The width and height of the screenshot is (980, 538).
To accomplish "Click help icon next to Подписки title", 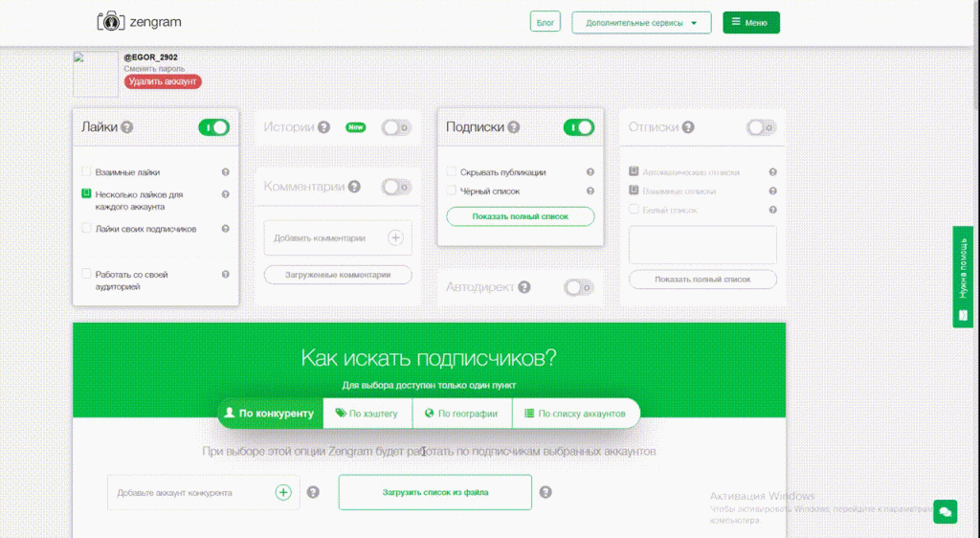I will pyautogui.click(x=514, y=127).
